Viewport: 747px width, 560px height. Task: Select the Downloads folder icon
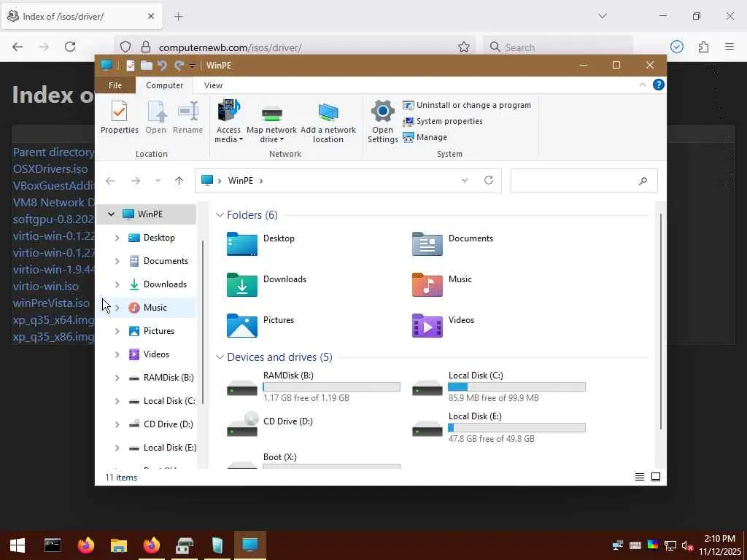click(x=242, y=285)
